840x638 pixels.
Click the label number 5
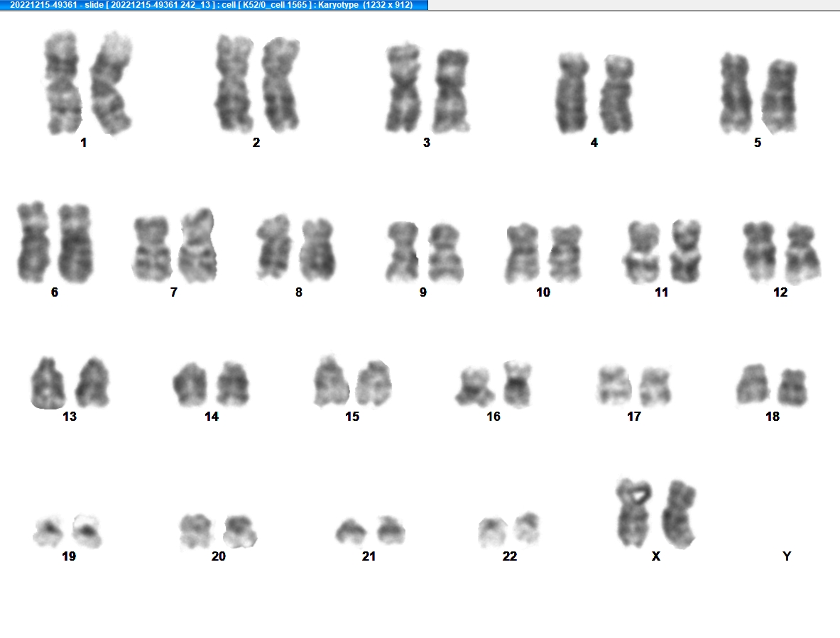coord(758,143)
